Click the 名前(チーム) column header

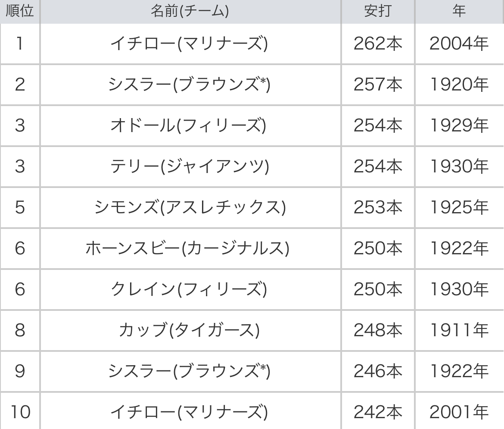click(x=190, y=11)
